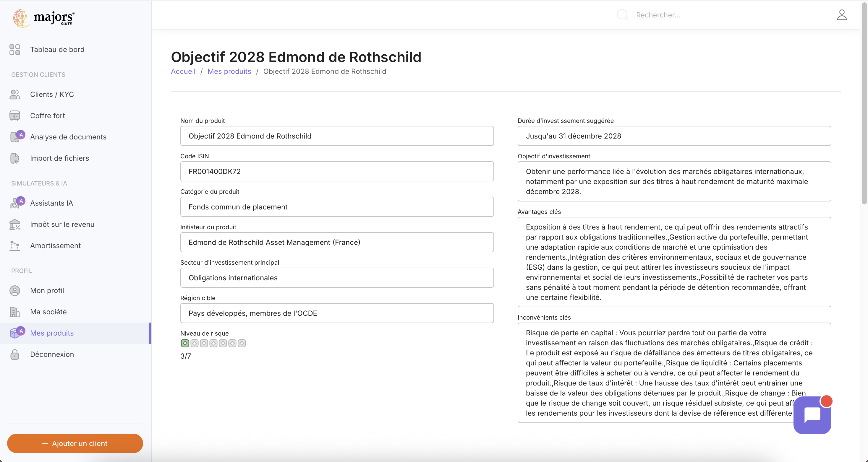Open Ma société from the Profil section
This screenshot has width=868, height=462.
[48, 311]
